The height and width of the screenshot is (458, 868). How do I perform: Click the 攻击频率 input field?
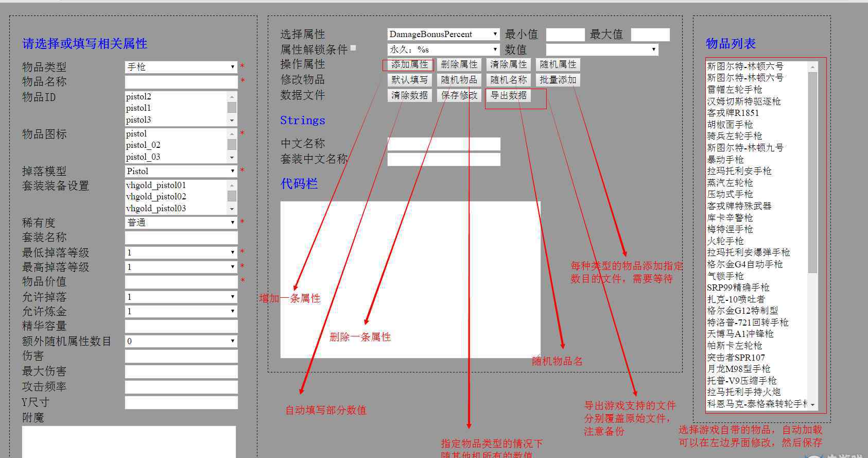181,387
